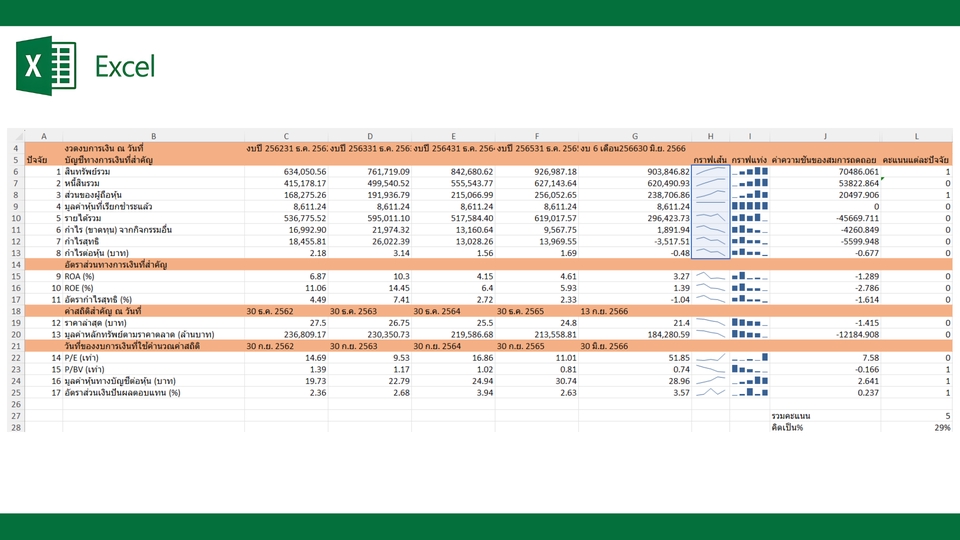The height and width of the screenshot is (540, 960).
Task: Click cell with value 415,178.17
Action: (x=286, y=183)
